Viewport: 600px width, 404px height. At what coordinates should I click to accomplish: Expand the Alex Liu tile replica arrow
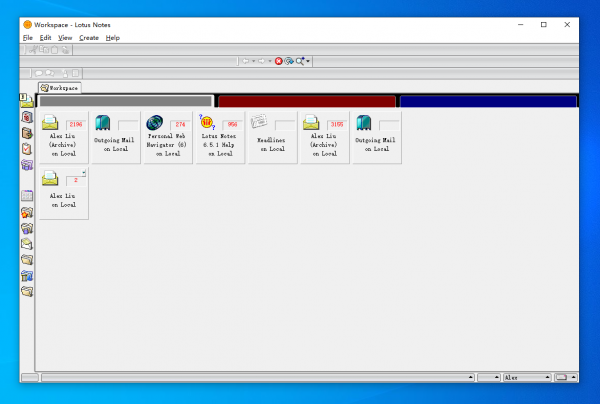pos(84,173)
